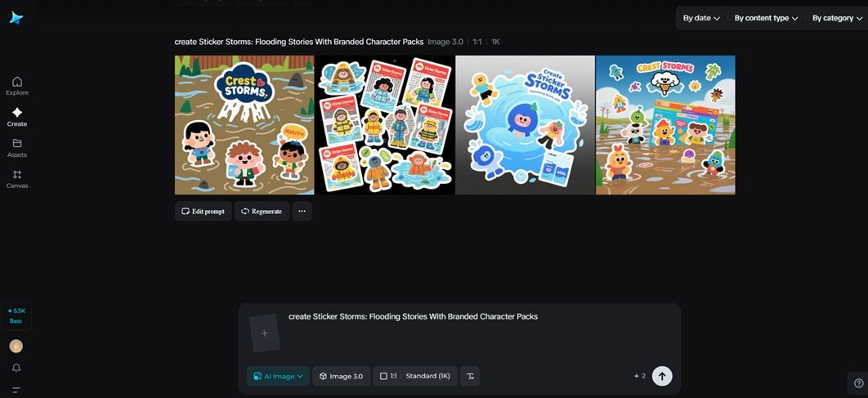Click the help question mark icon
The image size is (868, 398).
point(858,382)
